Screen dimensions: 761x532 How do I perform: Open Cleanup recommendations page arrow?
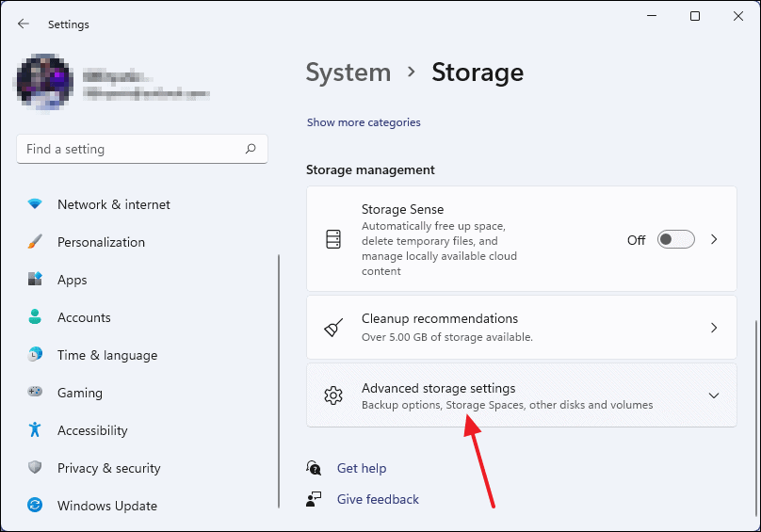click(x=714, y=328)
